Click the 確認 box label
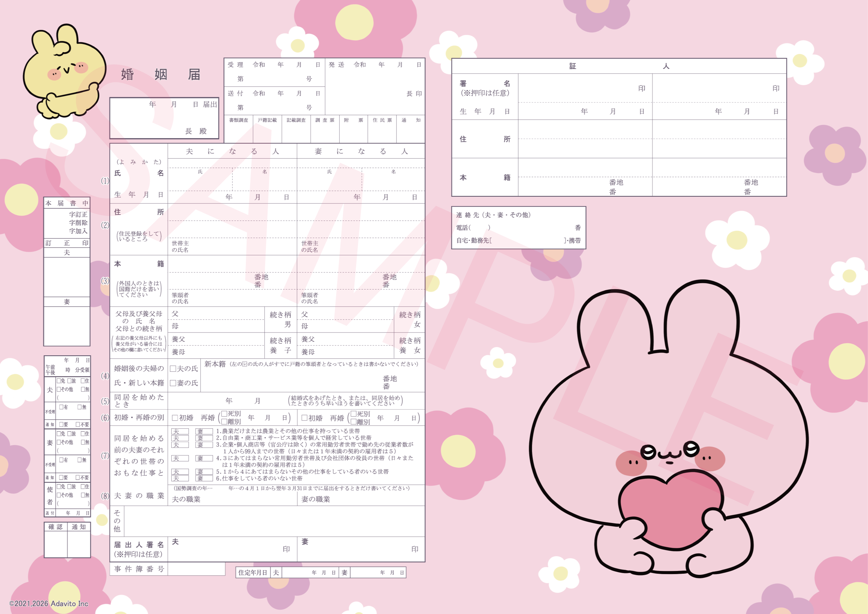 56,526
